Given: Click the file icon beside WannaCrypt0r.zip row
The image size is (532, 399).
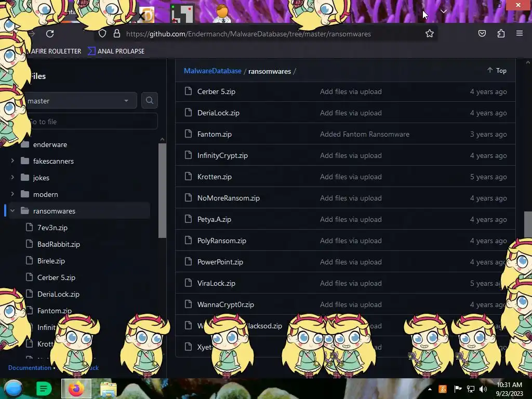Looking at the screenshot, I should coord(188,304).
